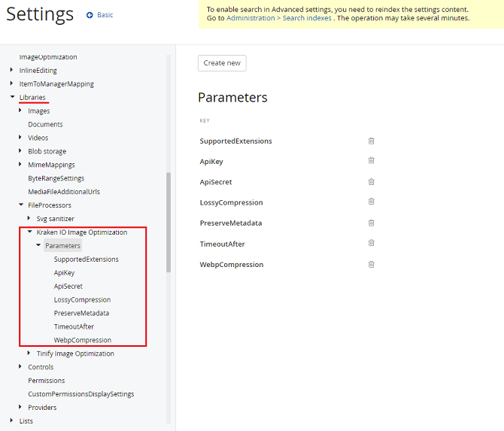Delete LossyCompression parameter with trash icon
Viewport: 504px width, 431px height.
point(371,202)
